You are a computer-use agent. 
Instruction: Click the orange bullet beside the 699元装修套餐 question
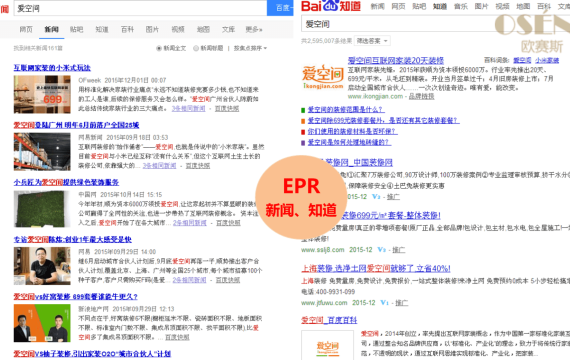tap(303, 121)
